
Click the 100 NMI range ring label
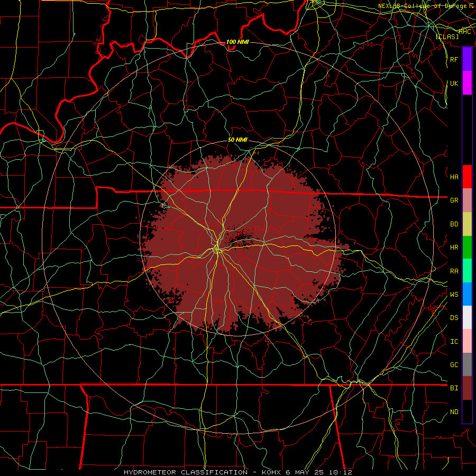tap(237, 42)
